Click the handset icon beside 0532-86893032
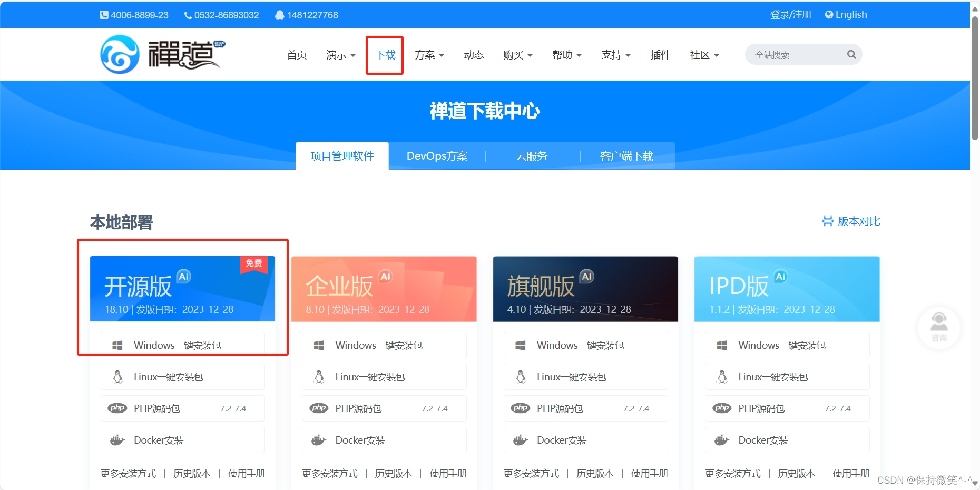Viewport: 980px width, 490px height. (188, 15)
